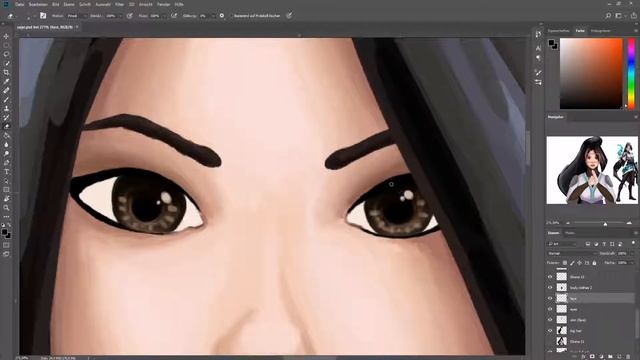Click the foreground color swatch in toolbox
The image size is (640, 360).
click(4, 232)
